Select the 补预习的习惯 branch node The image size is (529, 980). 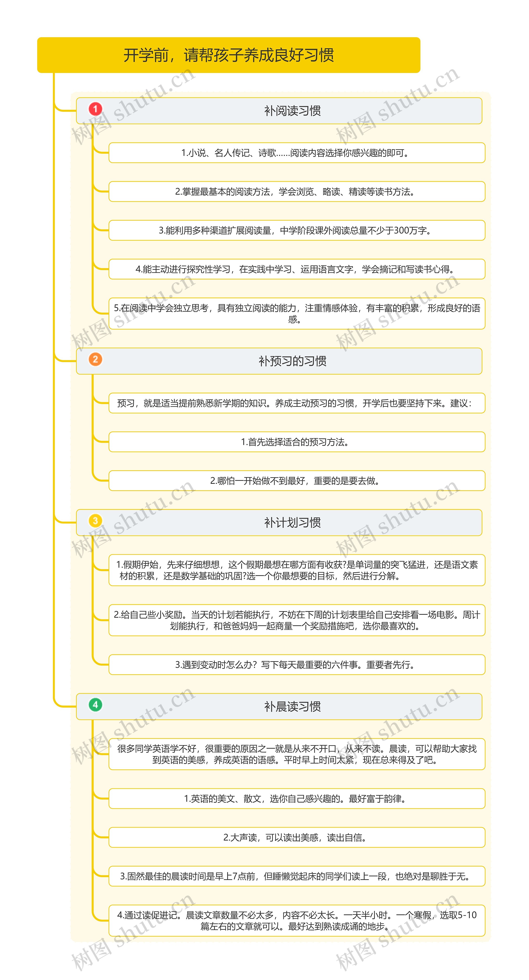[x=279, y=361]
